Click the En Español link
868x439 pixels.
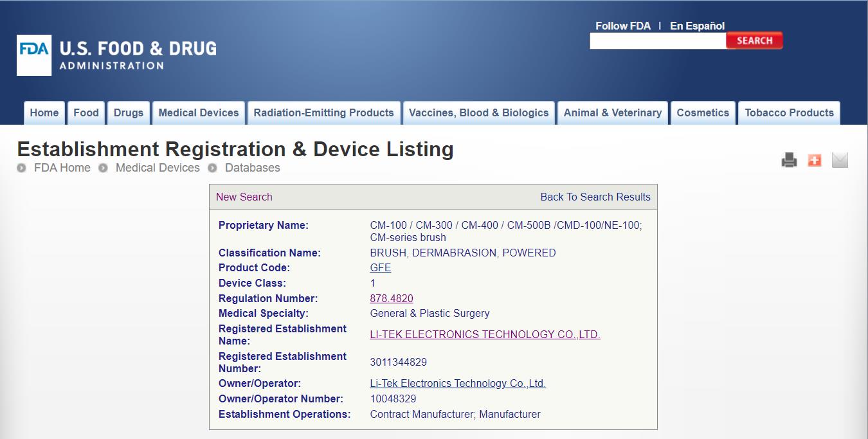click(x=697, y=26)
